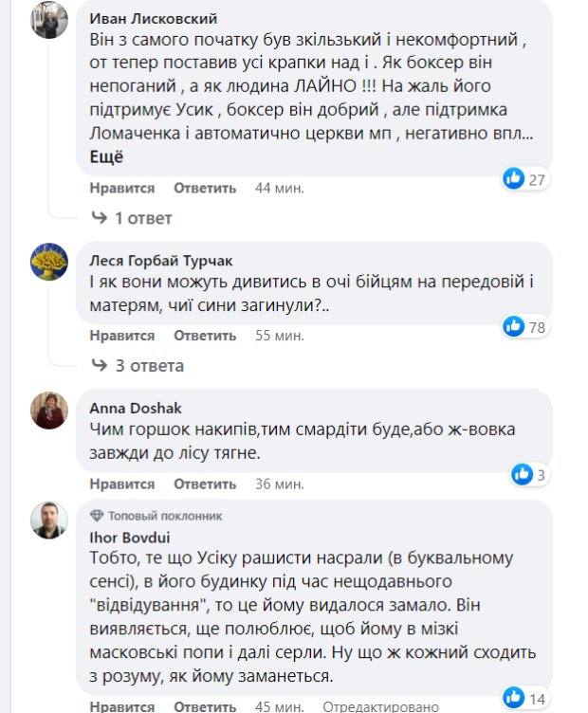Click the like reaction icon showing 27
Viewport: 588px width, 713px height.
pos(514,178)
